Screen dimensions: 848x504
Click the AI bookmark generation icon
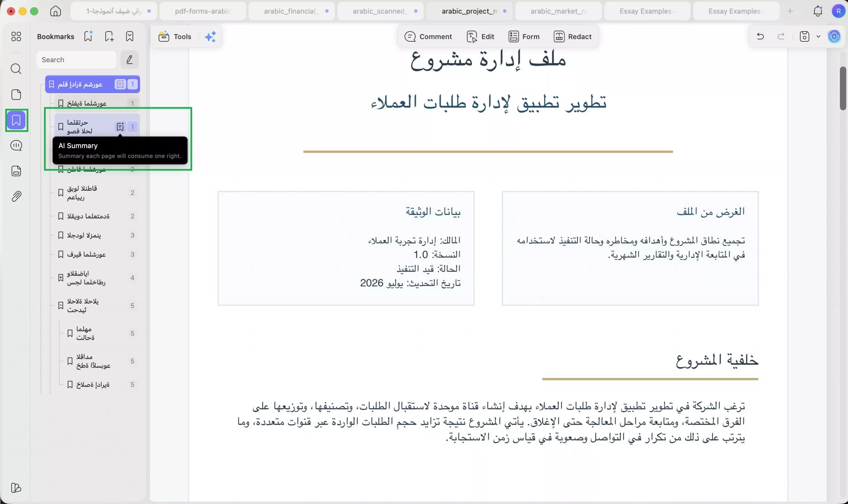88,36
